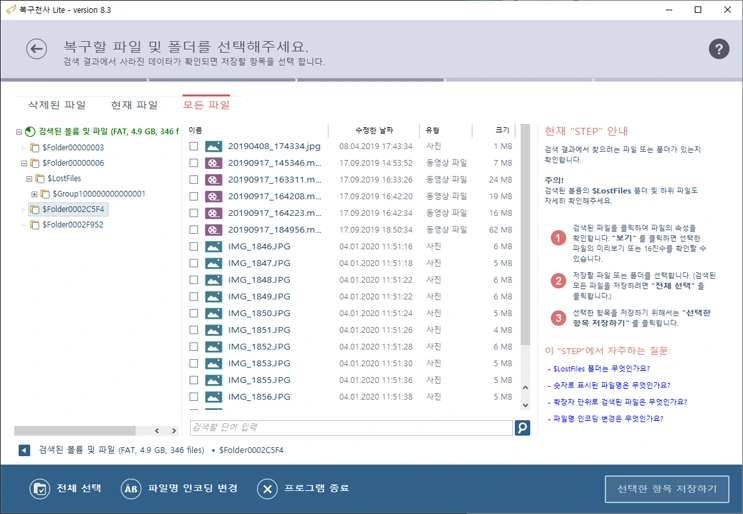Collapse the $Folder00000006 tree node
The image size is (743, 514).
click(24, 163)
